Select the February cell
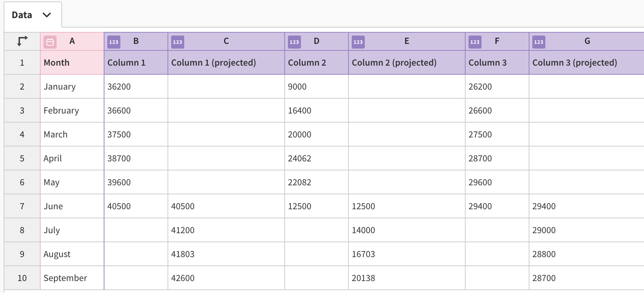The image size is (644, 293). click(72, 111)
